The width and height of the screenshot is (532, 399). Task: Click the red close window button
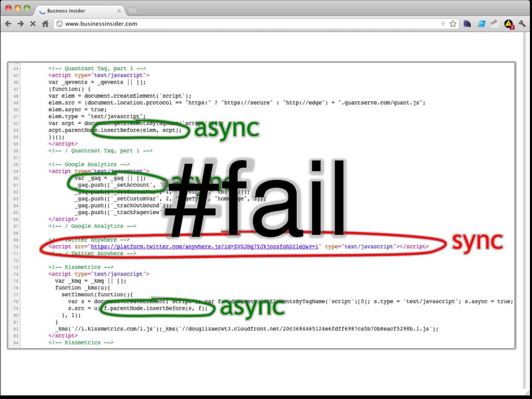[x=9, y=8]
